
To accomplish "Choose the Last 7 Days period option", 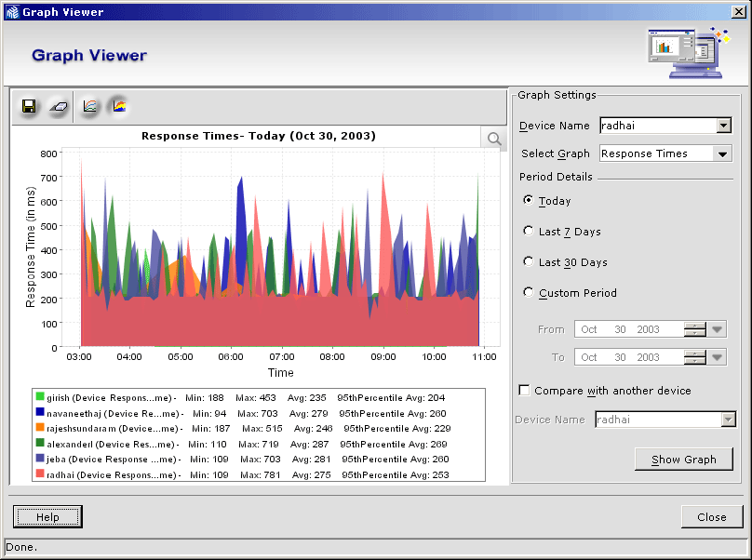I will point(529,231).
